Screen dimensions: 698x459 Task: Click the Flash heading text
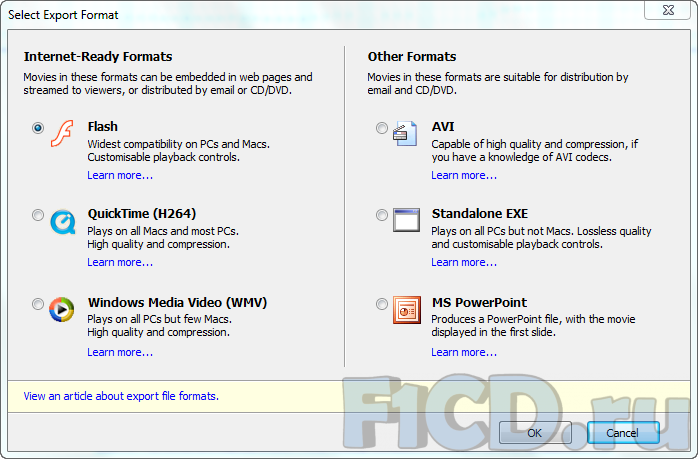pos(103,127)
